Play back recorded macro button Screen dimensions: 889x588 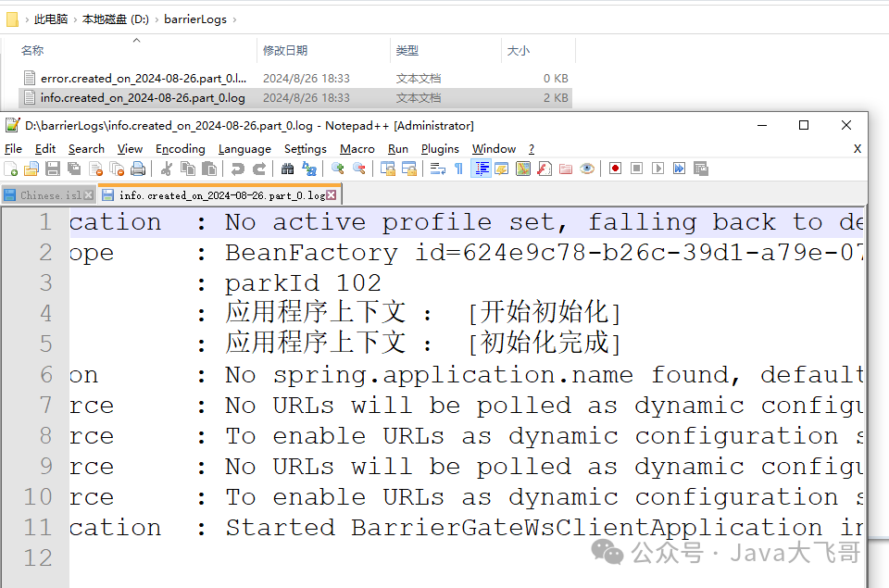point(657,169)
